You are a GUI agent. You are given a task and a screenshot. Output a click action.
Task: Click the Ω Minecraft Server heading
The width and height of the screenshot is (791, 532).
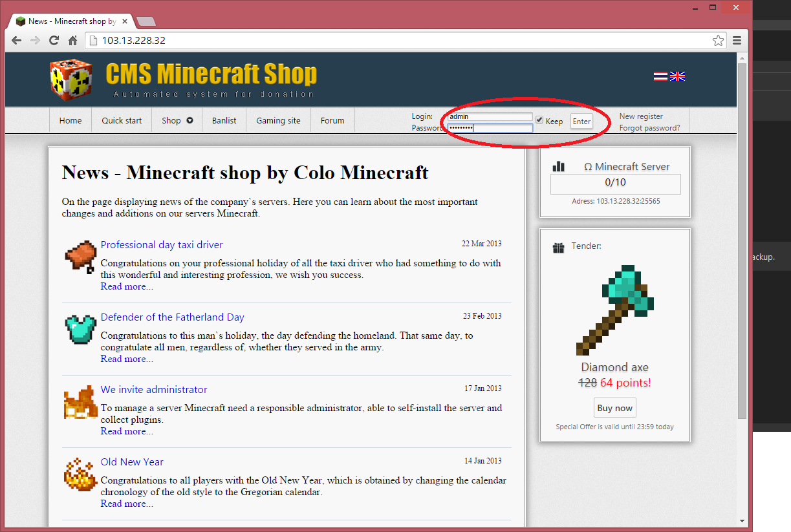point(627,167)
